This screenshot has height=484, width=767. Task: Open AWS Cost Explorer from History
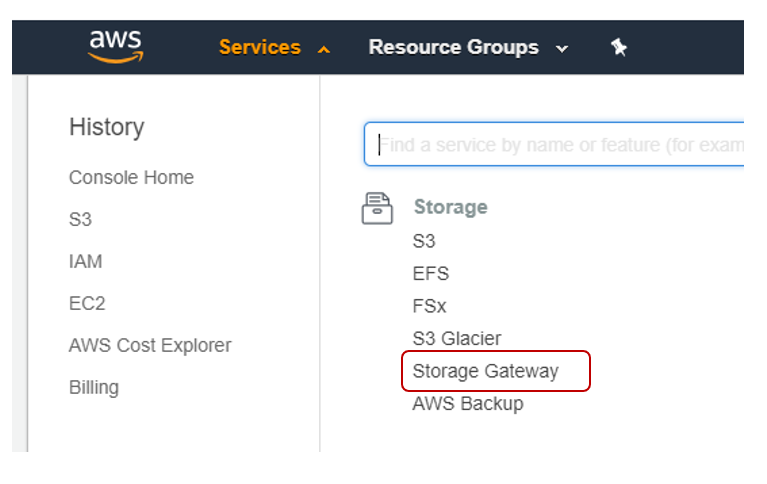pos(150,346)
